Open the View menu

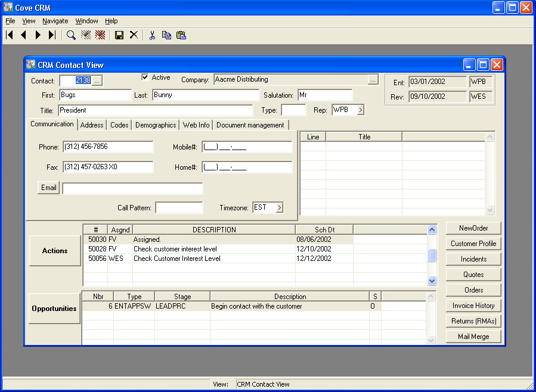(x=29, y=21)
